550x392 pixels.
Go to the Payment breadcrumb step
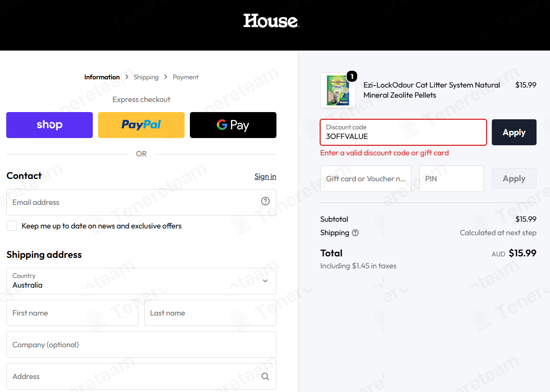coord(186,77)
